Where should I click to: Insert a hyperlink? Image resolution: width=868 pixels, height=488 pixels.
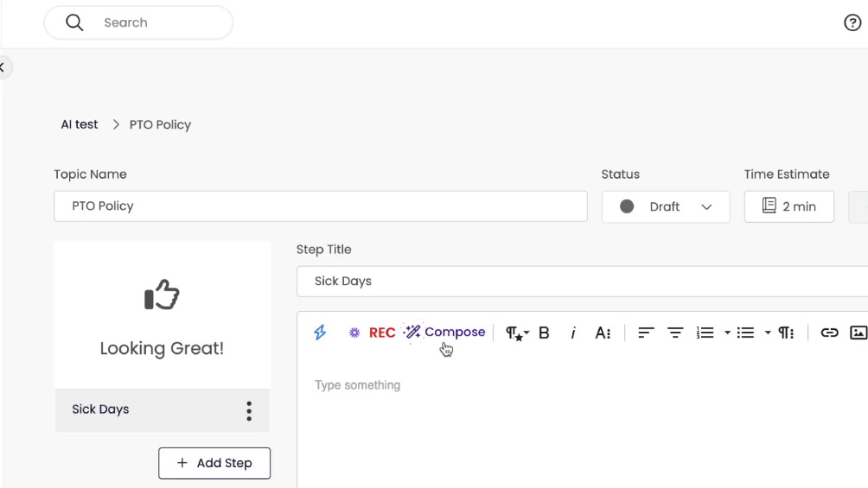[x=829, y=333]
